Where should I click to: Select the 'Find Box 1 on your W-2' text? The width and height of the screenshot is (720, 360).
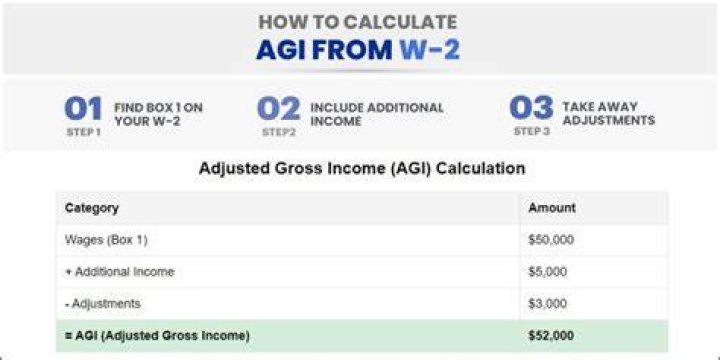point(158,115)
